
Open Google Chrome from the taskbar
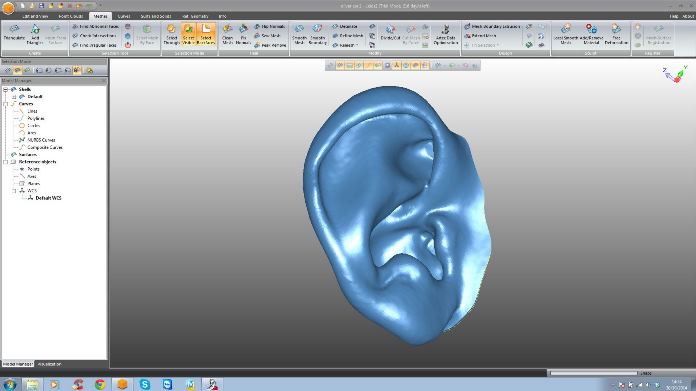point(100,384)
